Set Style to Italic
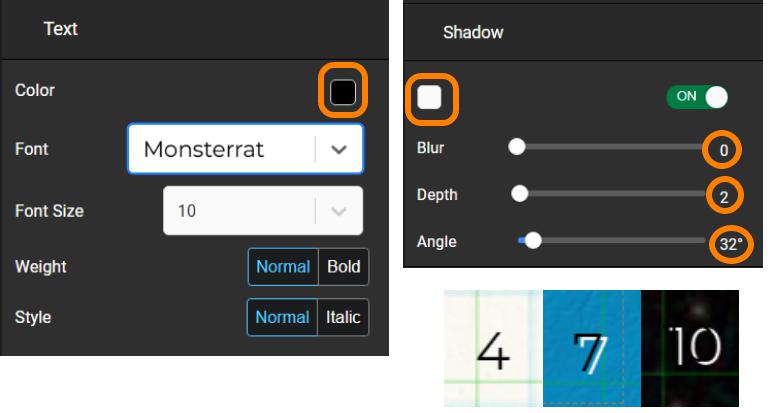Viewport: 776px width, 413px height. (x=342, y=317)
